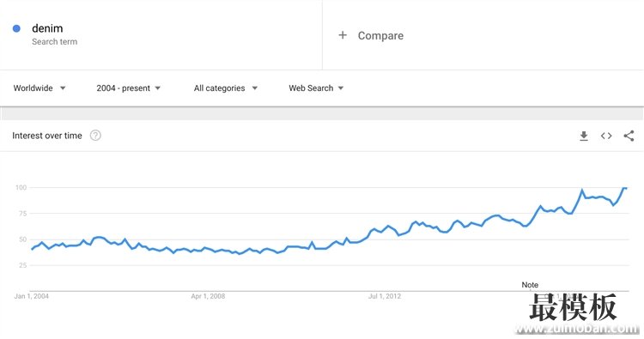Viewport: 644px width, 339px height.
Task: Open the Worldwide region dropdown
Action: coord(39,88)
